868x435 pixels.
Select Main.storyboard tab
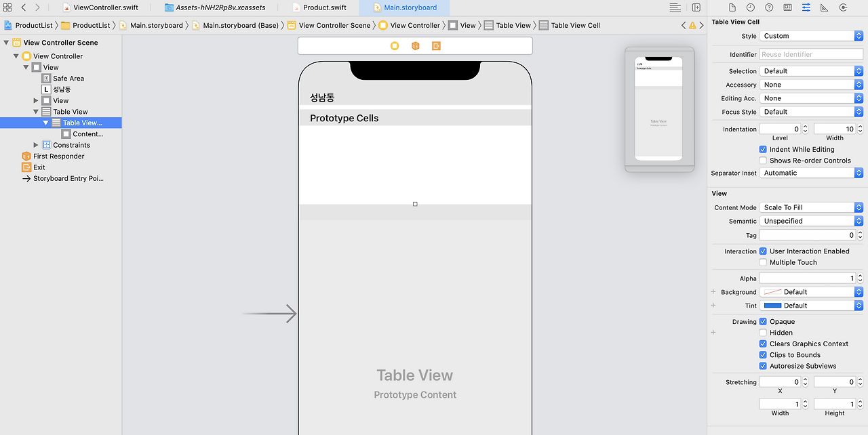pos(404,7)
